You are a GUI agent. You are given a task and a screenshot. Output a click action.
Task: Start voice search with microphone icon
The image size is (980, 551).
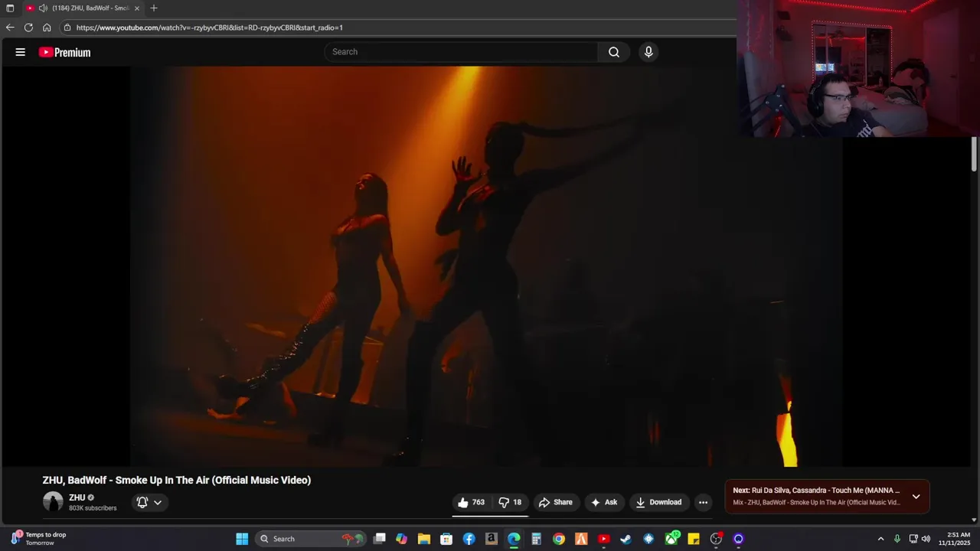(x=648, y=52)
